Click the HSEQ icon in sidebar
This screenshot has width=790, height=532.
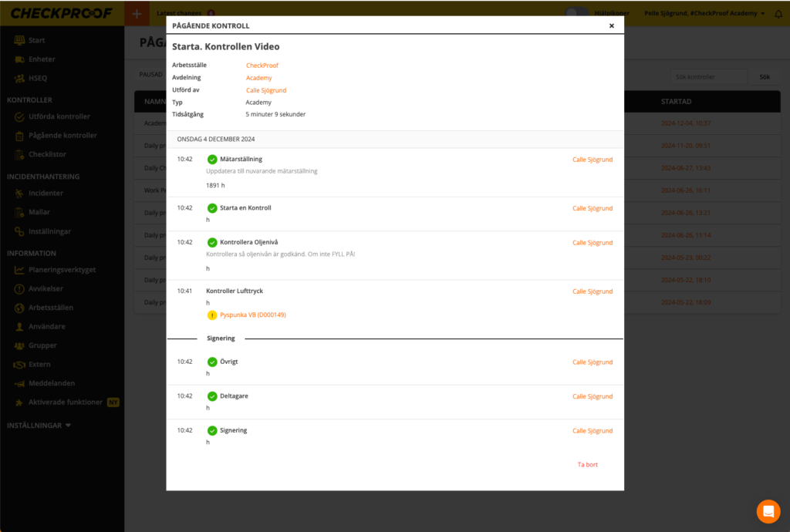click(x=19, y=79)
